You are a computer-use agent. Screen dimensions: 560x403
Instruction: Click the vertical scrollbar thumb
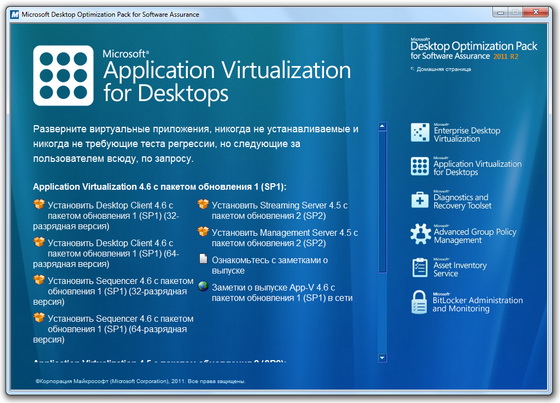point(382,202)
